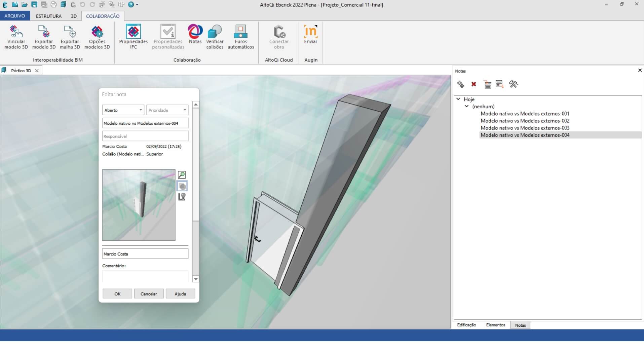Click the tools hammer-wrench icon in Notas panel
Viewport: 644px width, 355px height.
click(x=513, y=84)
